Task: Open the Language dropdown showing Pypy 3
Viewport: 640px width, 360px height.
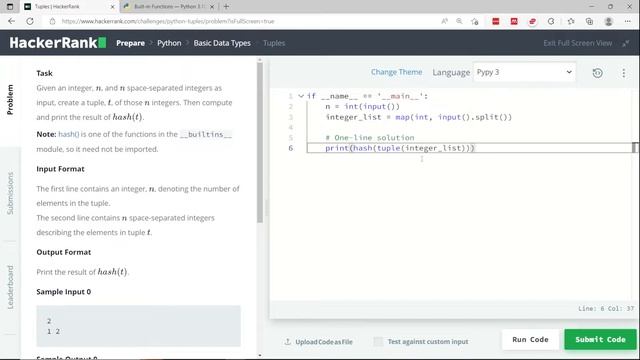Action: [524, 72]
